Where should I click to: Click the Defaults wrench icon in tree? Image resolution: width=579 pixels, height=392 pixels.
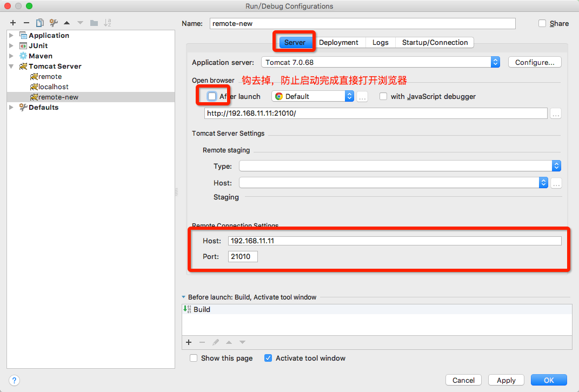pos(23,108)
